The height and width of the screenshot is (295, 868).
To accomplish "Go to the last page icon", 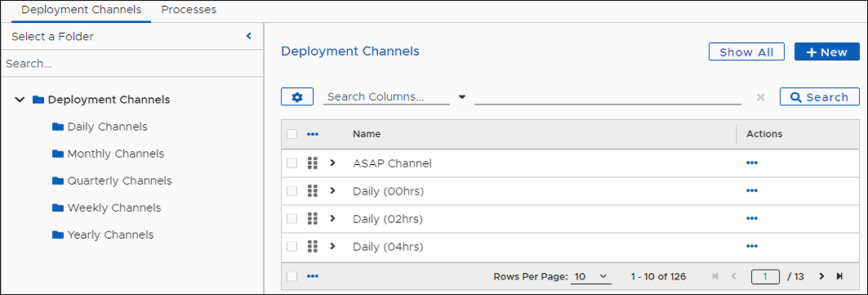I will 839,276.
